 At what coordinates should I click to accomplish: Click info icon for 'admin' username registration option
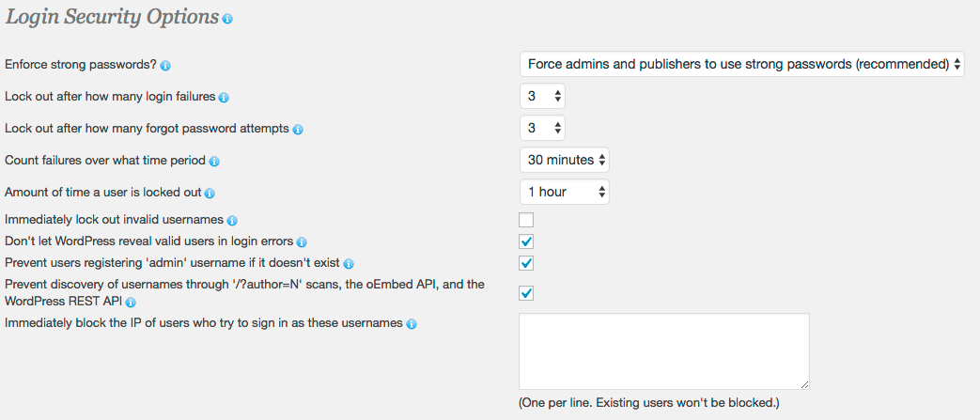(349, 264)
